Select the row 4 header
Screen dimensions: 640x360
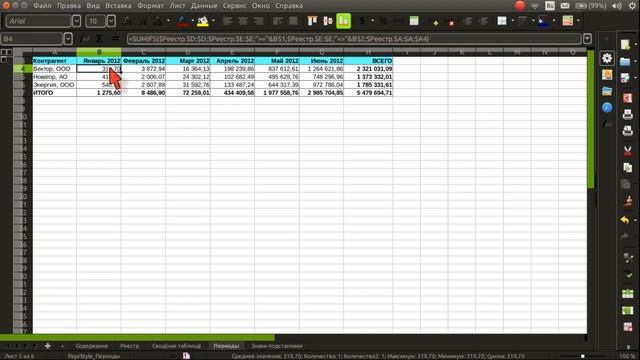(23, 69)
